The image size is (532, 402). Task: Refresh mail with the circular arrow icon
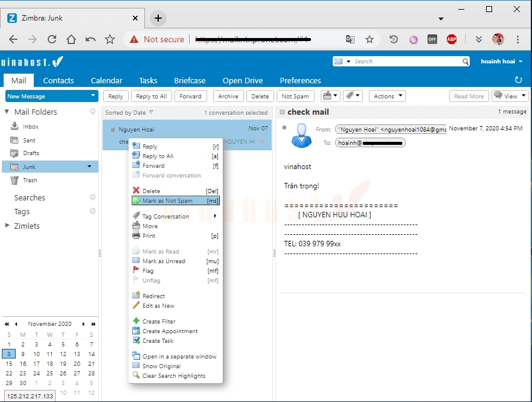pyautogui.click(x=518, y=80)
